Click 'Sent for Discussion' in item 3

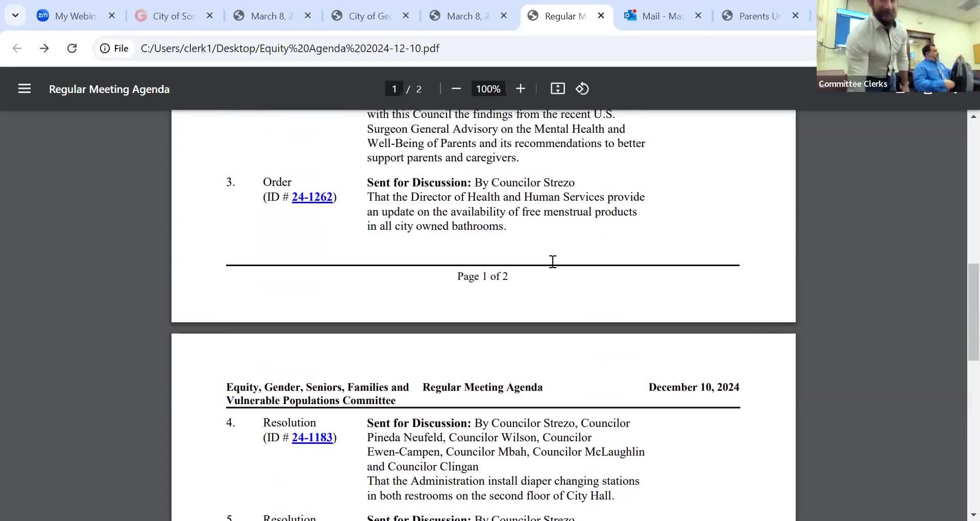tap(419, 183)
